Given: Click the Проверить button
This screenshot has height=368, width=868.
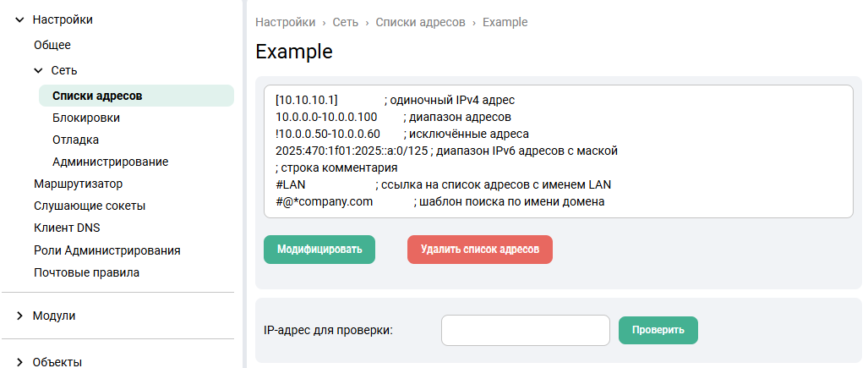Looking at the screenshot, I should pyautogui.click(x=658, y=330).
